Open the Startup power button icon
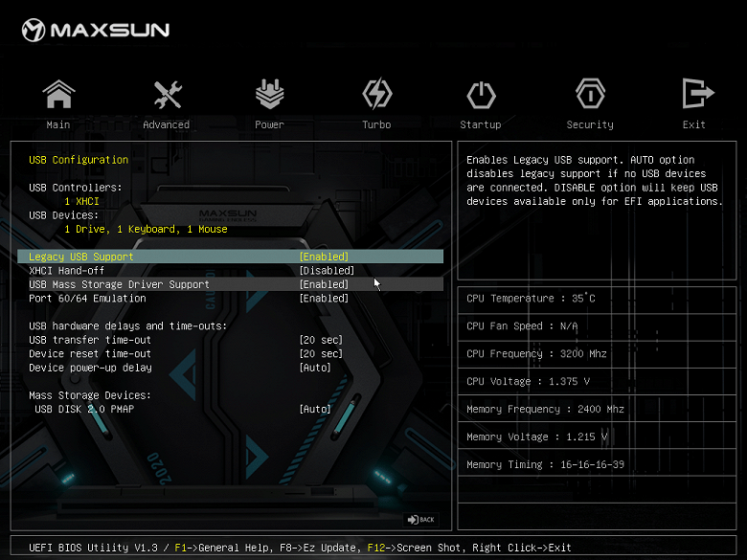This screenshot has height=560, width=747. pyautogui.click(x=481, y=95)
